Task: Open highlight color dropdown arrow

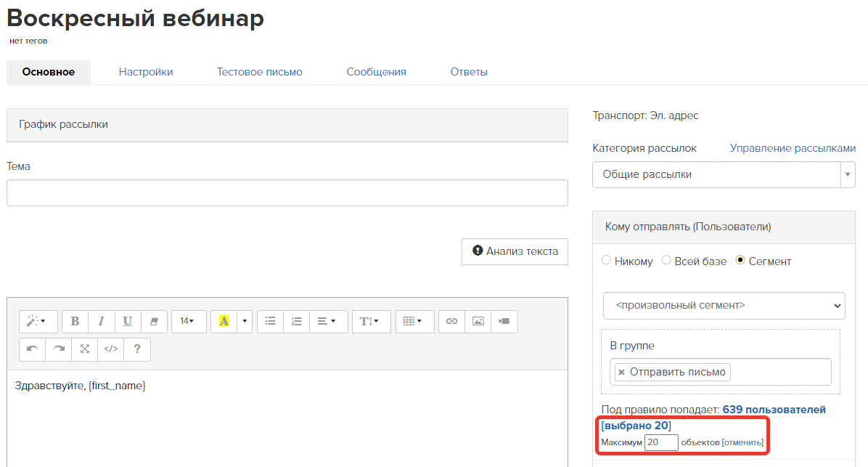Action: click(x=245, y=321)
